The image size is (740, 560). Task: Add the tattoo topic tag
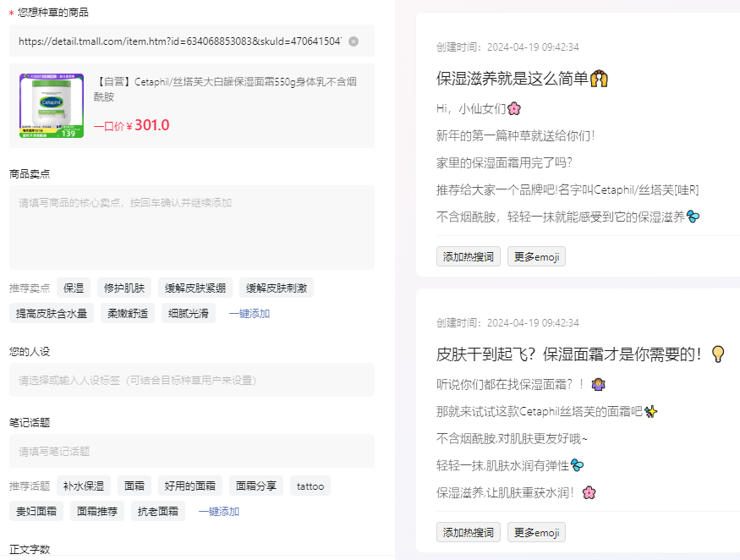tap(310, 486)
